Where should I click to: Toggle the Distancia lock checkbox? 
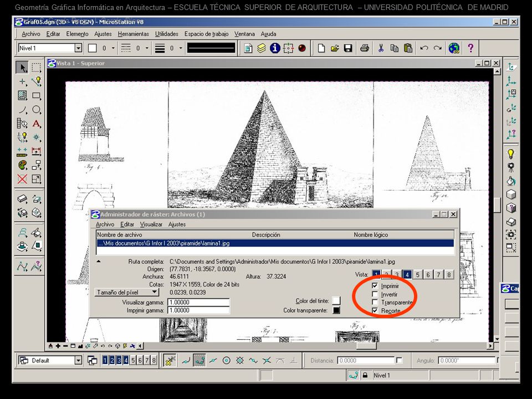point(400,360)
